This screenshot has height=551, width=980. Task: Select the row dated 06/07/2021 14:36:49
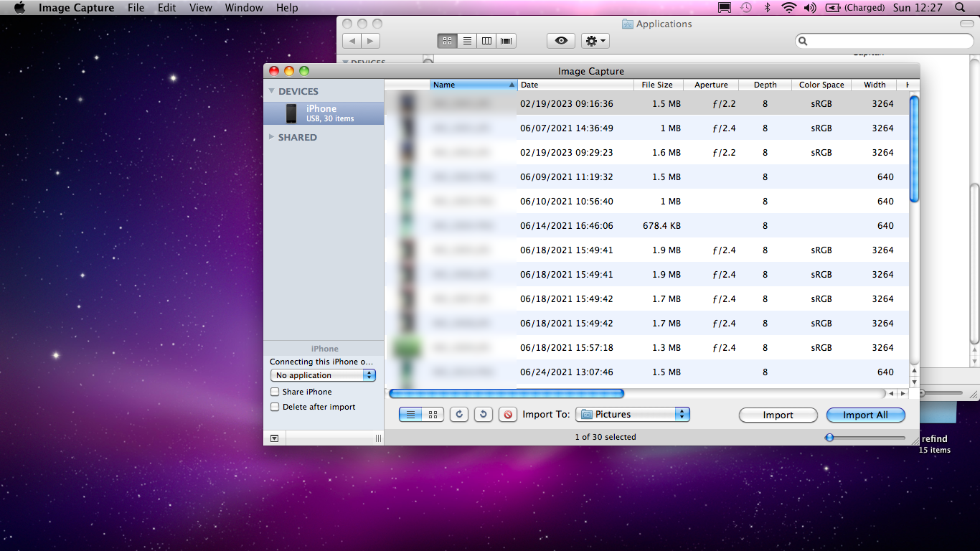[x=646, y=128]
